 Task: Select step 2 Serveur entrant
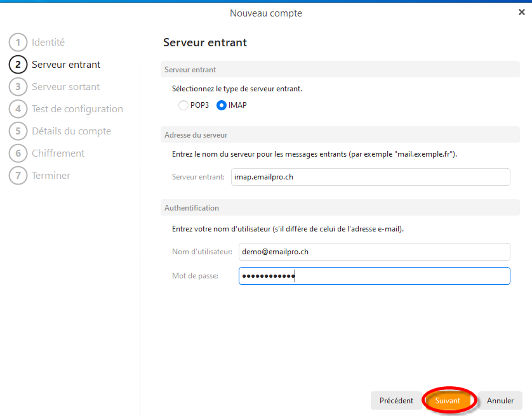coord(55,65)
